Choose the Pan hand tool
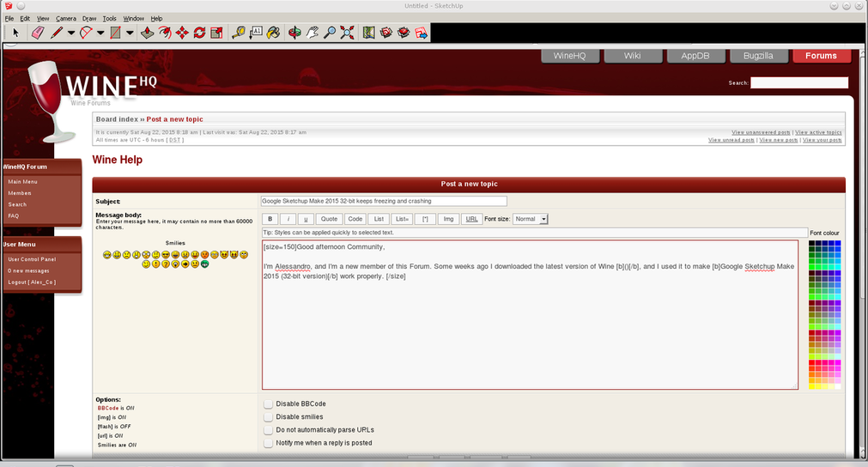Screen dimensions: 868x467 pos(313,33)
